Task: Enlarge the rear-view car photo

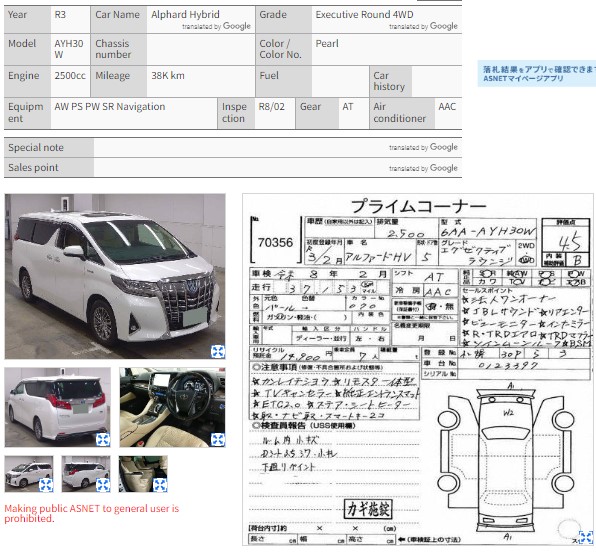Action: click(103, 440)
